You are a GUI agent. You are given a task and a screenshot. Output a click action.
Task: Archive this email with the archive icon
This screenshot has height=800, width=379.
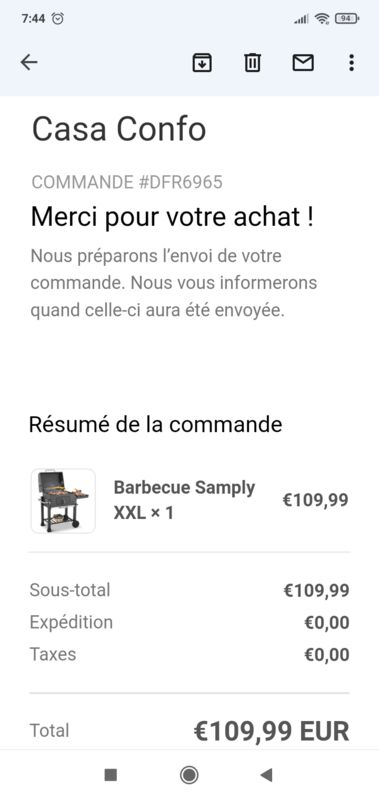(202, 63)
